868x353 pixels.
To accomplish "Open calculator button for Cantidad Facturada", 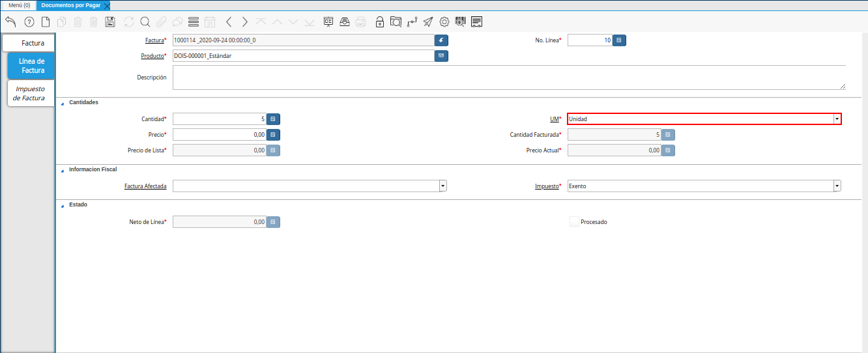I will click(668, 135).
